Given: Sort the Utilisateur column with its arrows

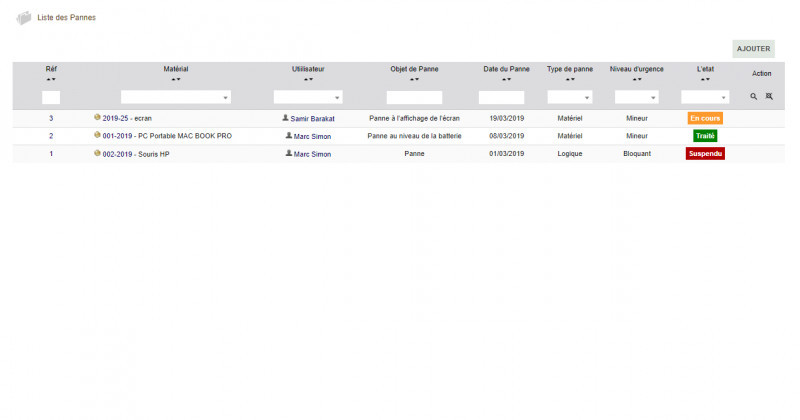Looking at the screenshot, I should click(308, 79).
